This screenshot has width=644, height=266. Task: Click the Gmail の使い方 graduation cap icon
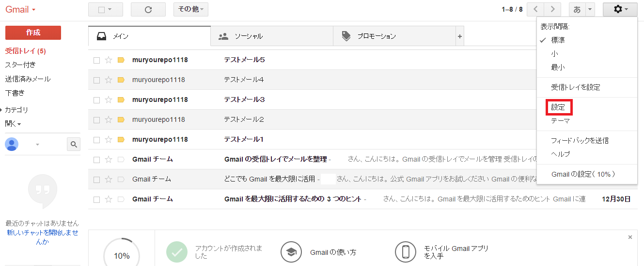(291, 252)
